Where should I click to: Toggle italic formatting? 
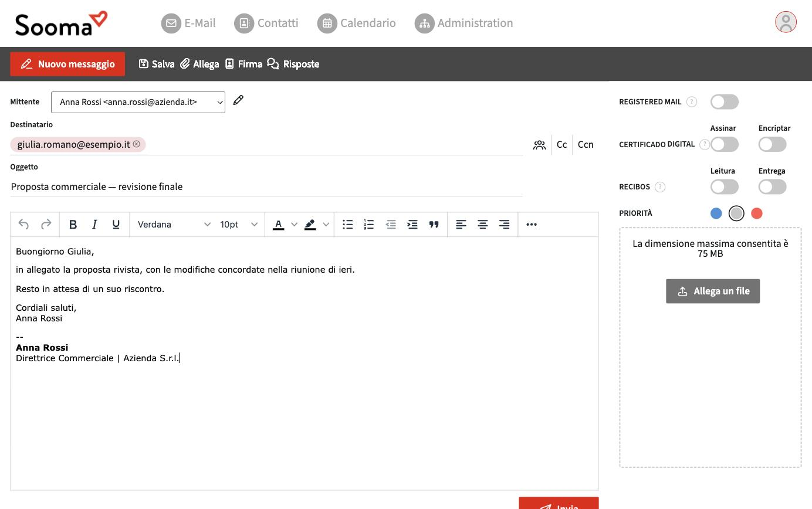point(94,225)
